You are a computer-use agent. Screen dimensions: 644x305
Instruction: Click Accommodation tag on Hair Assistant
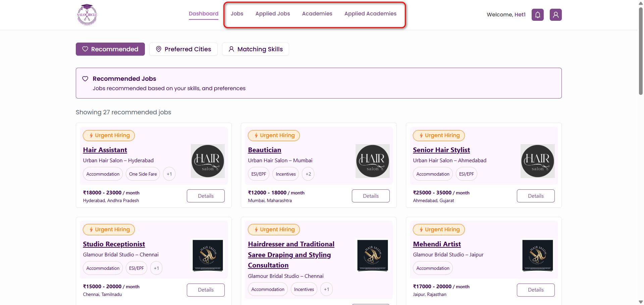103,174
